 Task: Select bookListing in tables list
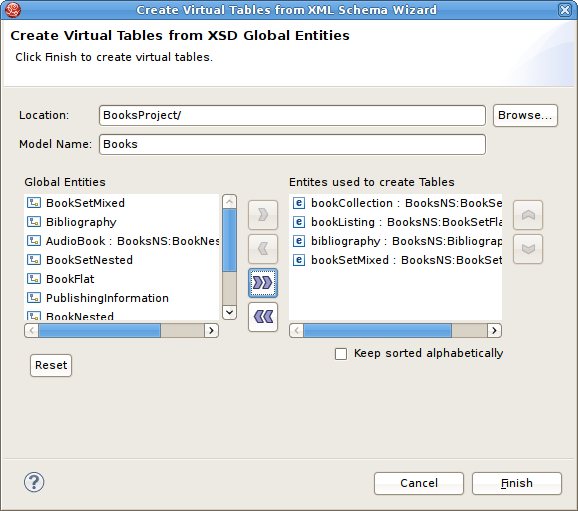click(x=406, y=222)
